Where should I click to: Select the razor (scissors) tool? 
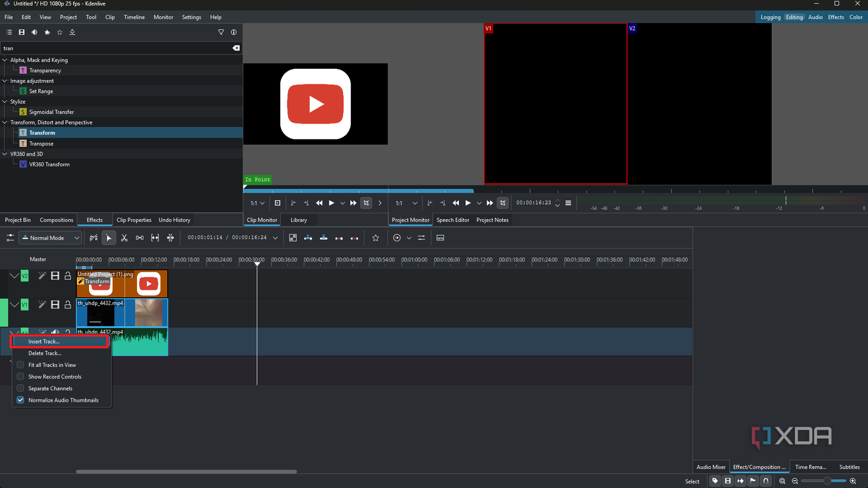(x=124, y=238)
